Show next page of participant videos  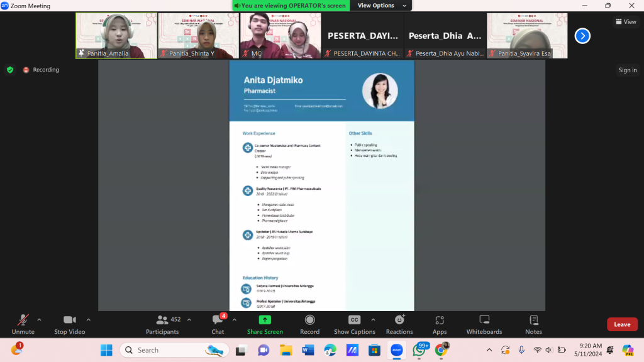582,36
